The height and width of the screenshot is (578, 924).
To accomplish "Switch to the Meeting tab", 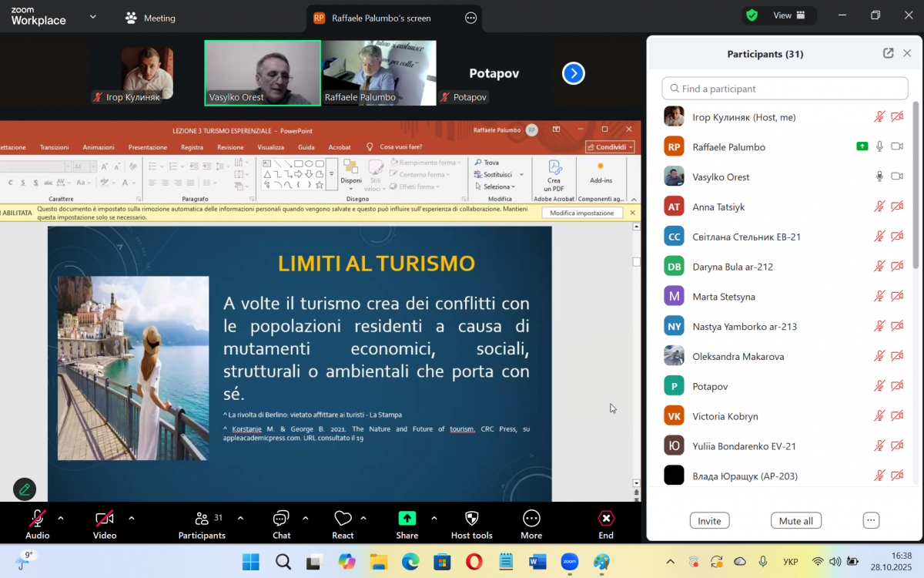I will [151, 18].
